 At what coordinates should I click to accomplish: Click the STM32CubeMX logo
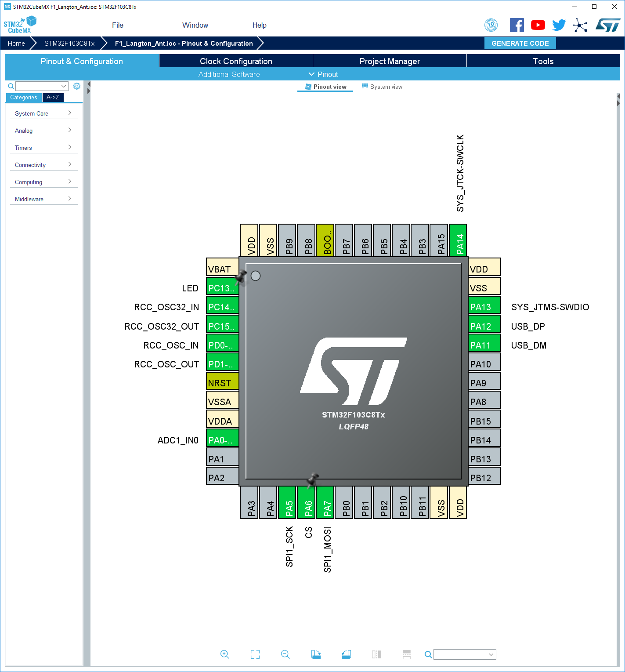(x=20, y=25)
